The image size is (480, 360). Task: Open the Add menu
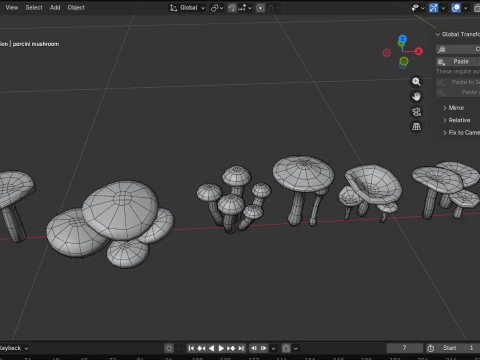coord(55,7)
